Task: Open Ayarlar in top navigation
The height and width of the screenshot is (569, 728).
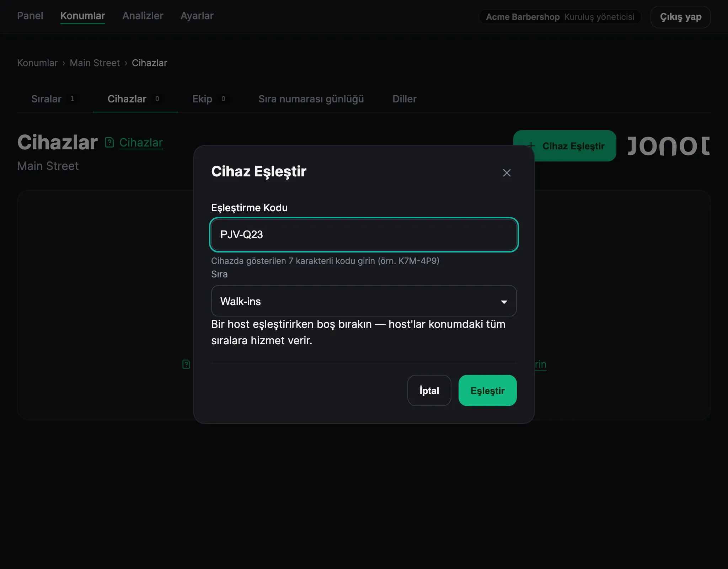Action: (197, 16)
